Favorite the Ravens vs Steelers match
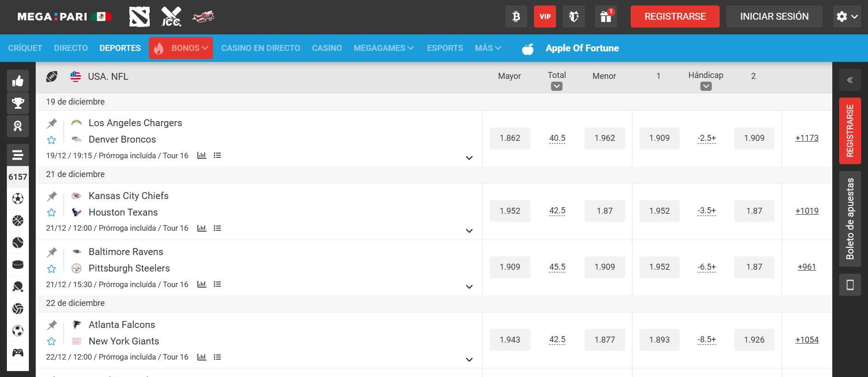The width and height of the screenshot is (868, 377). (x=51, y=269)
